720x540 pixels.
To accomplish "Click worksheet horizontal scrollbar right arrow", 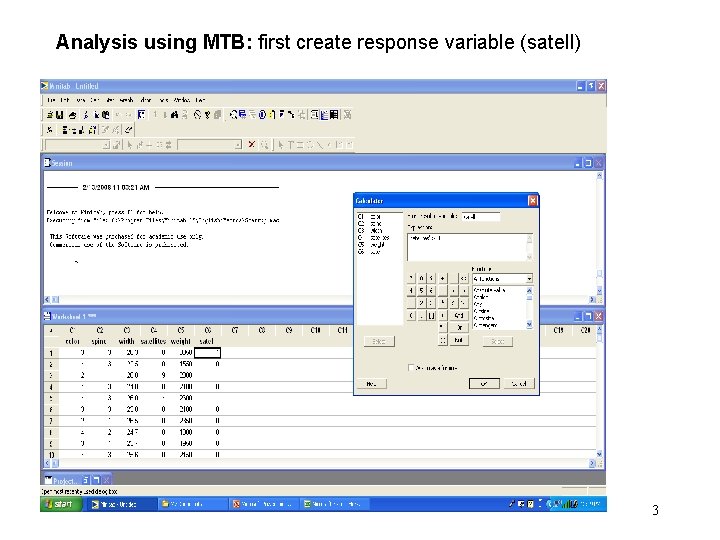I will tap(592, 464).
